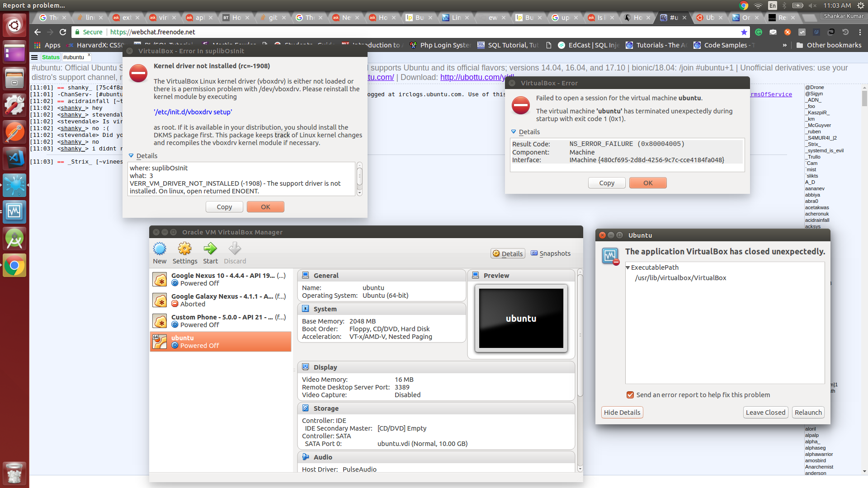
Task: Open Trash in the launcher
Action: [14, 473]
